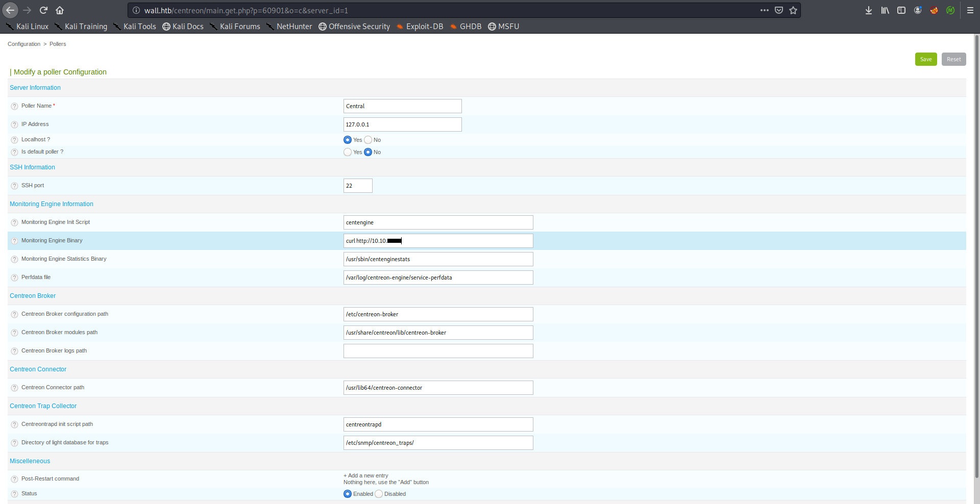Show Firefox library view
The width and height of the screenshot is (980, 504).
(x=885, y=10)
